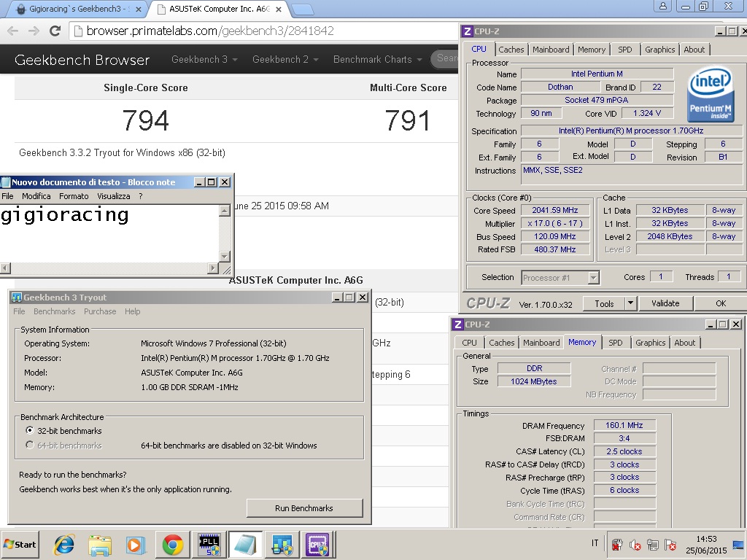Go forward using Chrome forward arrow
Image resolution: width=747 pixels, height=560 pixels.
pyautogui.click(x=34, y=31)
